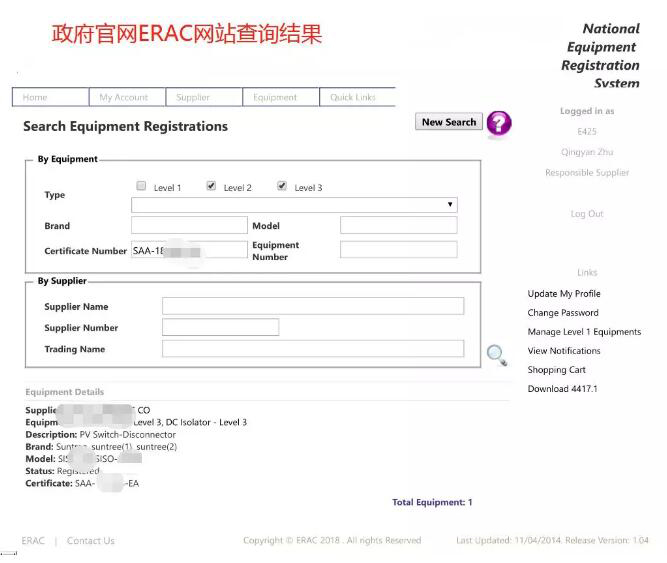Open the Shopping Cart link
Screen dimensions: 667x563
[x=556, y=370]
